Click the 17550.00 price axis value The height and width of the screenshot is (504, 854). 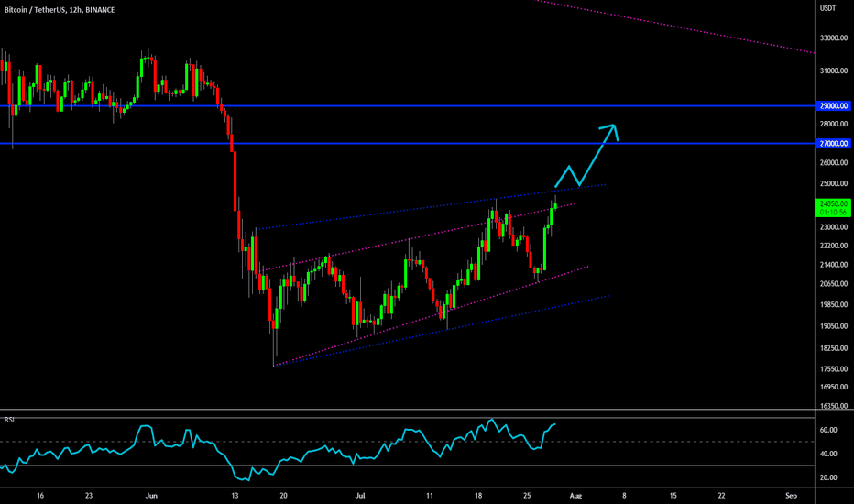tap(834, 369)
